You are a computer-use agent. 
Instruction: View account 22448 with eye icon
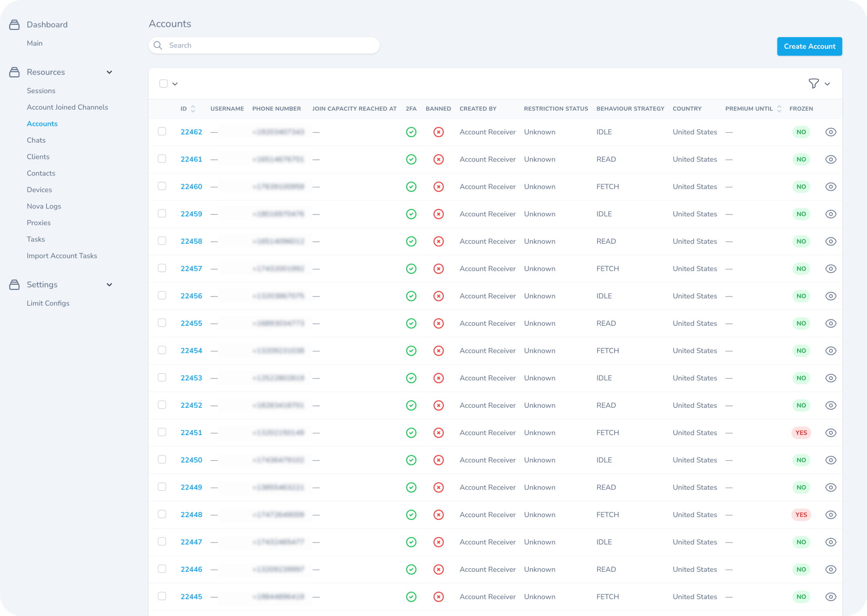[x=831, y=515]
